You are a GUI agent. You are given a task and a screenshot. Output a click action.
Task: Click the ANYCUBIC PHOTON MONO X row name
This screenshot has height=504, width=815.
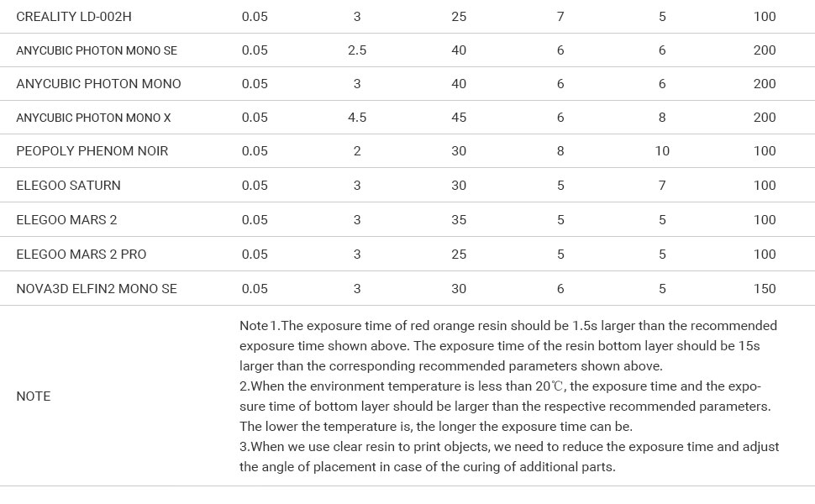(x=93, y=118)
